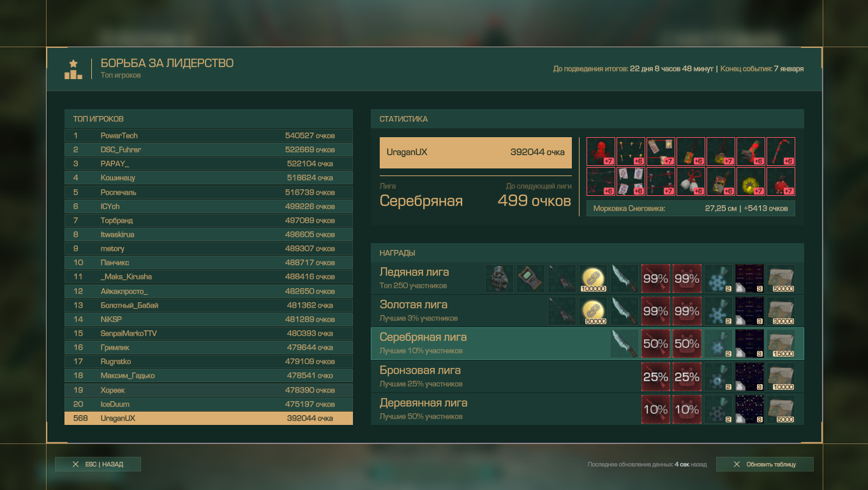Click the 100000 gold coin reward
Viewport: 868px width, 490px height.
[x=593, y=279]
